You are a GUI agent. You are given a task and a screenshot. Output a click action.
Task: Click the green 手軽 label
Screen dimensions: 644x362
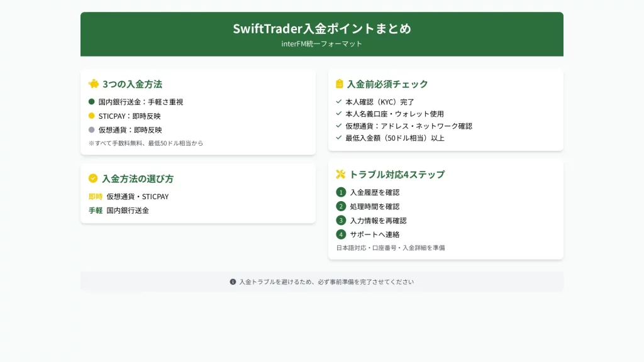coord(96,211)
